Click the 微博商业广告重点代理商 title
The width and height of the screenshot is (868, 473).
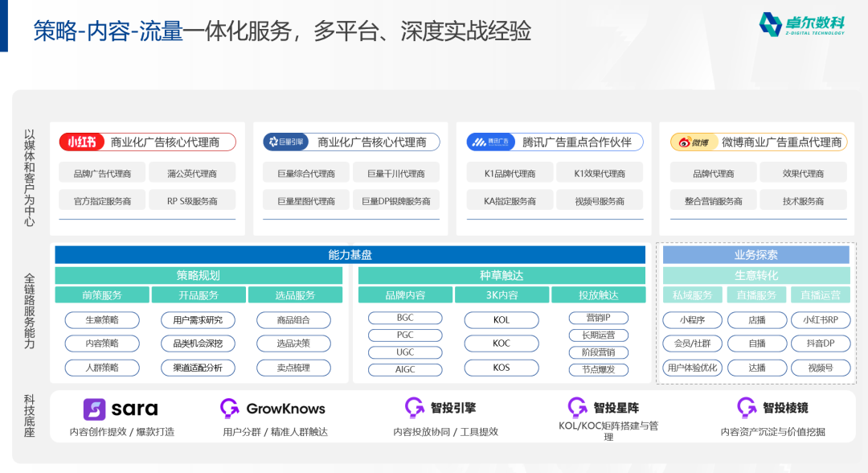click(x=782, y=142)
